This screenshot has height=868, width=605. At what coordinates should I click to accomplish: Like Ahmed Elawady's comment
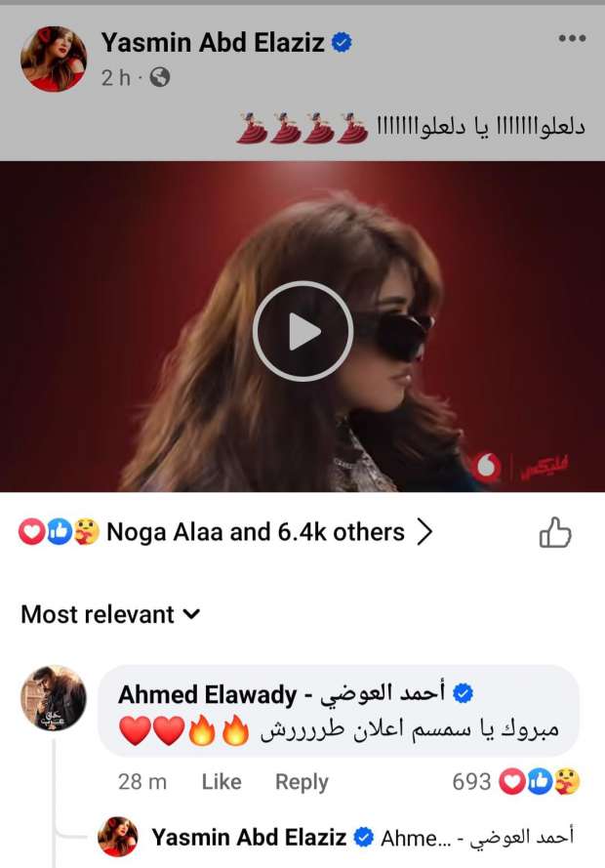222,782
